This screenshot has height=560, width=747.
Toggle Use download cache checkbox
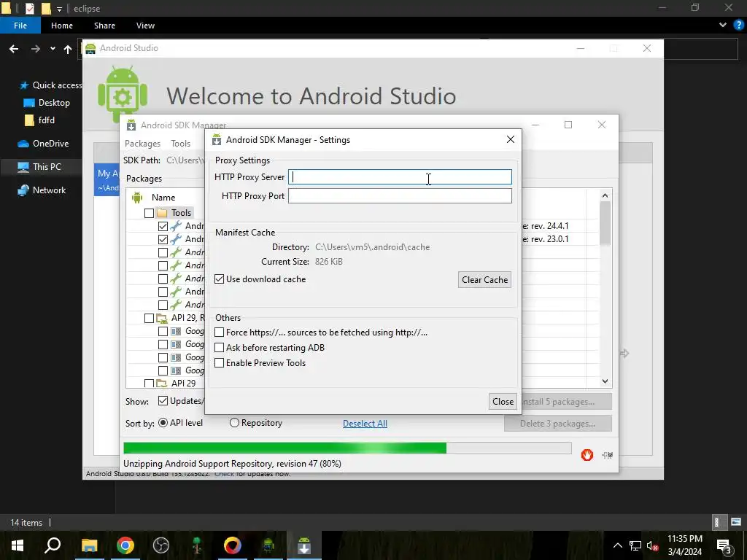point(219,279)
